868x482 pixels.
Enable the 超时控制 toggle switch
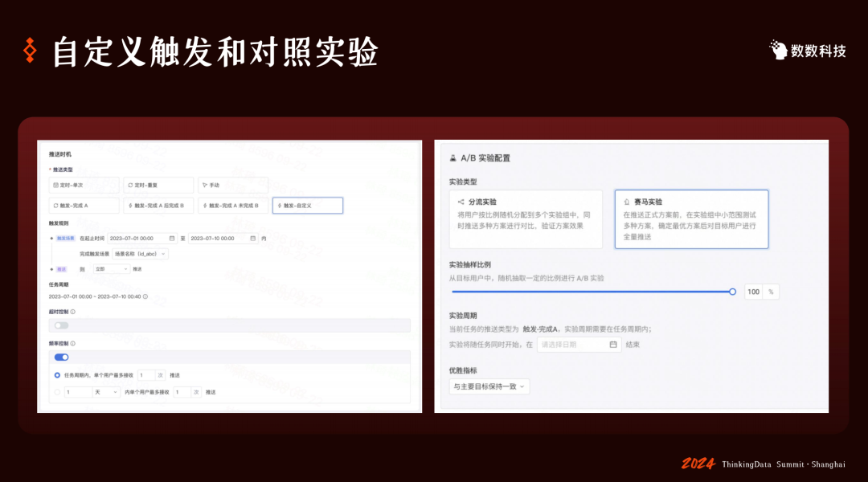pos(61,325)
